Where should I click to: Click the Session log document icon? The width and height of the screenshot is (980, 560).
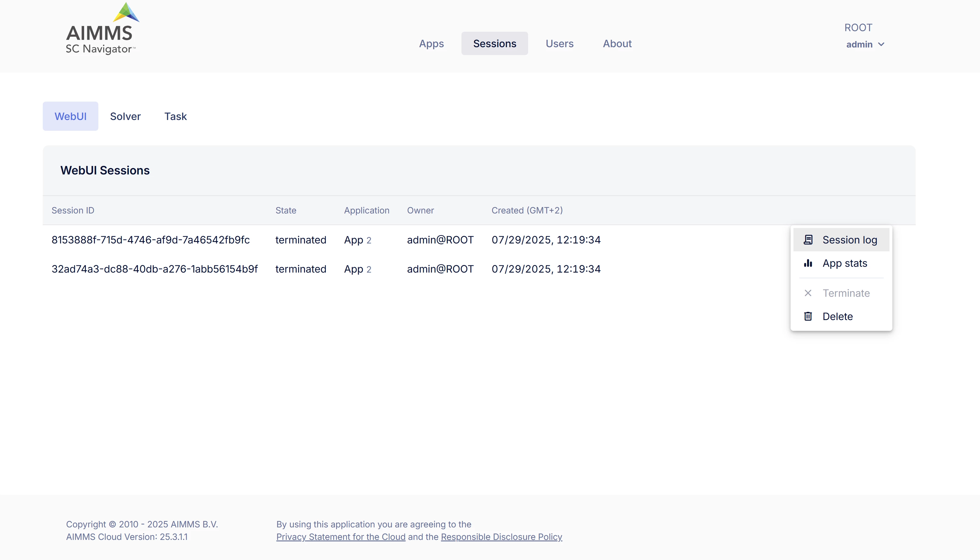click(x=808, y=240)
